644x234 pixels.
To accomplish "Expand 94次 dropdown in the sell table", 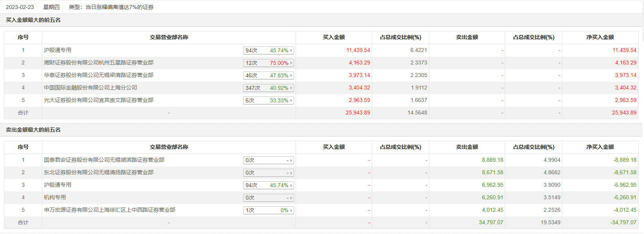I will click(291, 185).
